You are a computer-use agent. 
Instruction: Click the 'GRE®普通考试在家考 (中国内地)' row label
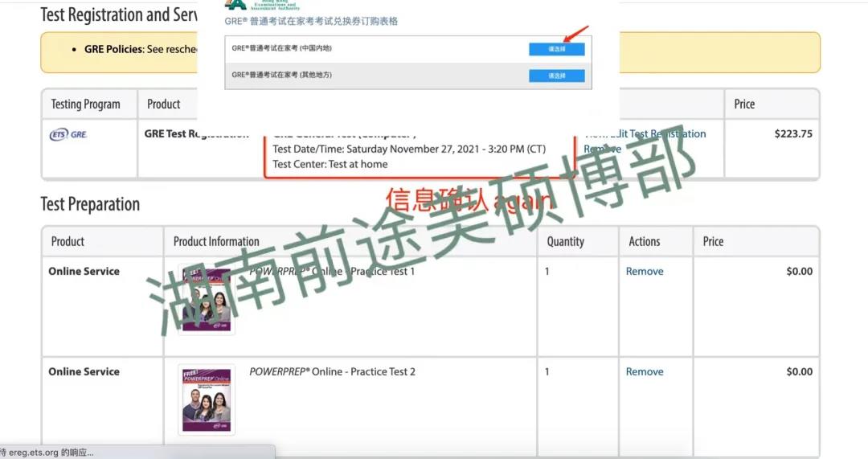pos(282,48)
